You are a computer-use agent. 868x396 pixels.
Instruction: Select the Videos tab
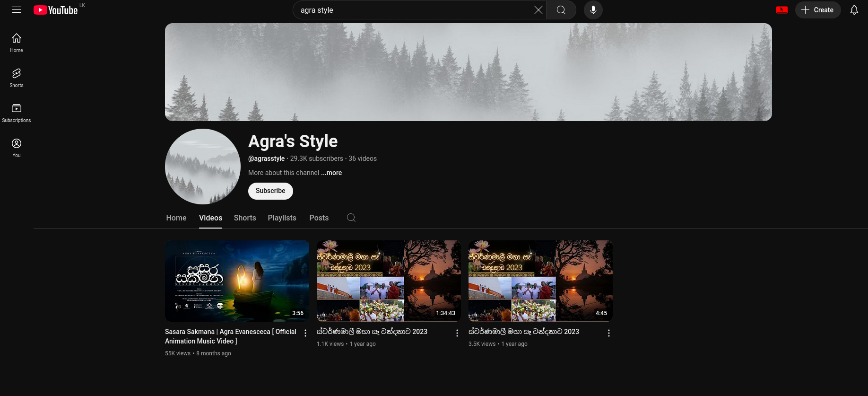click(210, 218)
